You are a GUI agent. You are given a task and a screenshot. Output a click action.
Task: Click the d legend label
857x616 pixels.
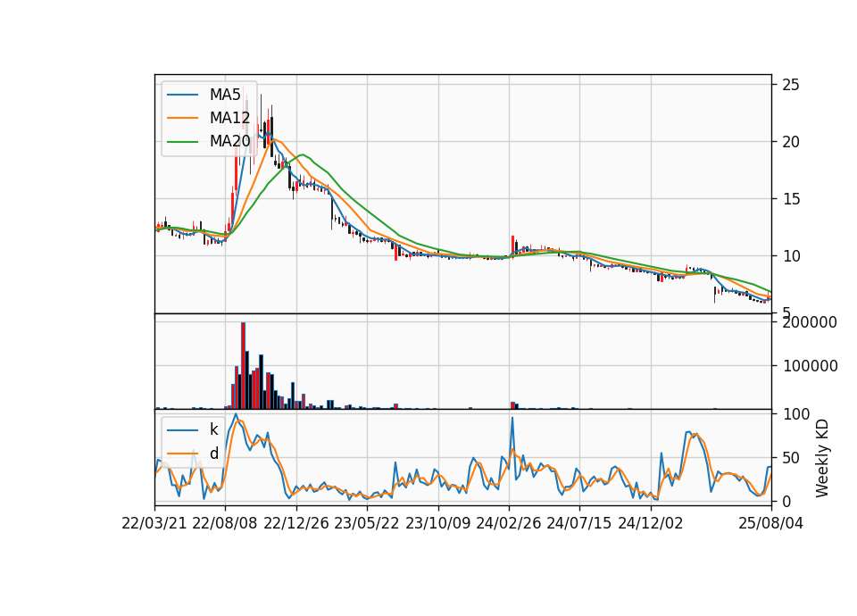click(213, 454)
